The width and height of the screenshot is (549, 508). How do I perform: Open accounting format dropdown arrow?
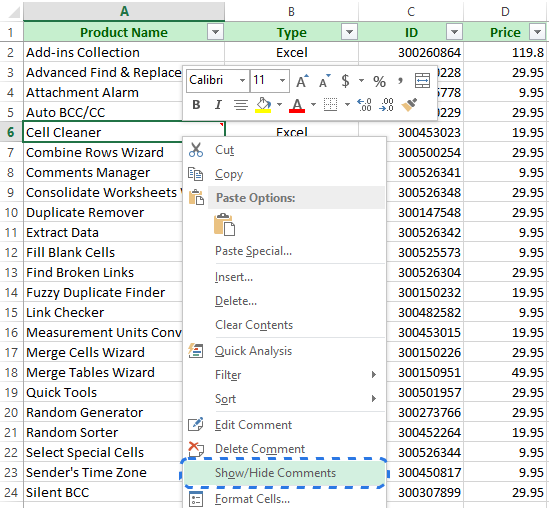(361, 81)
